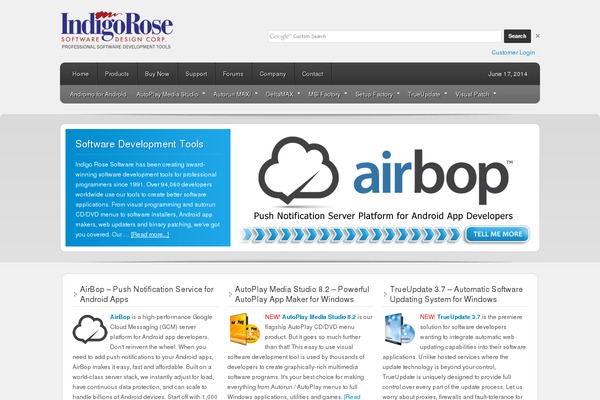Viewport: 600px width, 400px height.
Task: Expand the TrueUpdate dropdown menu
Action: (445, 93)
